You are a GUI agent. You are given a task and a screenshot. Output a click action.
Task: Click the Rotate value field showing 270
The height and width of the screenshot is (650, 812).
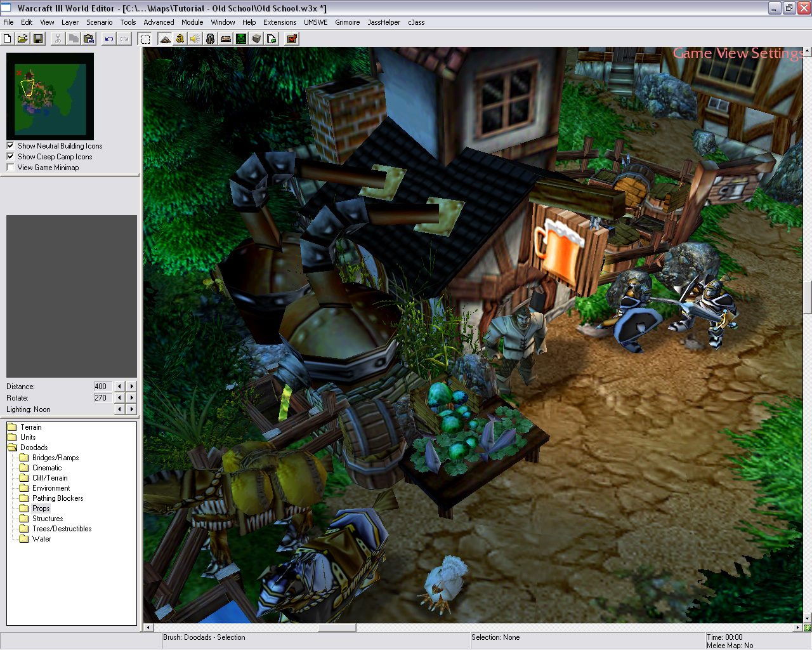102,398
